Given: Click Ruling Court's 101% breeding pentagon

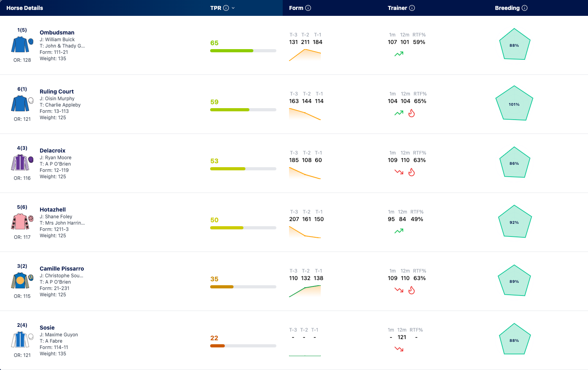Looking at the screenshot, I should click(514, 104).
